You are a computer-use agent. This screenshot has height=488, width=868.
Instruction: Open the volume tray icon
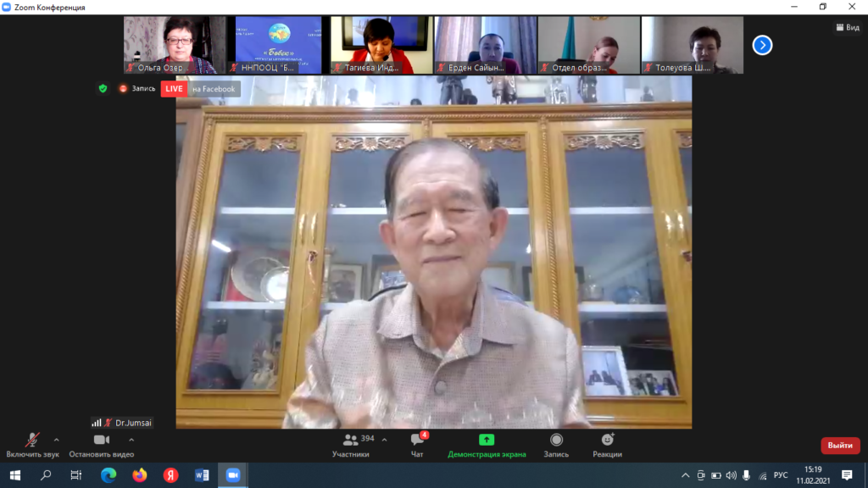pos(732,475)
